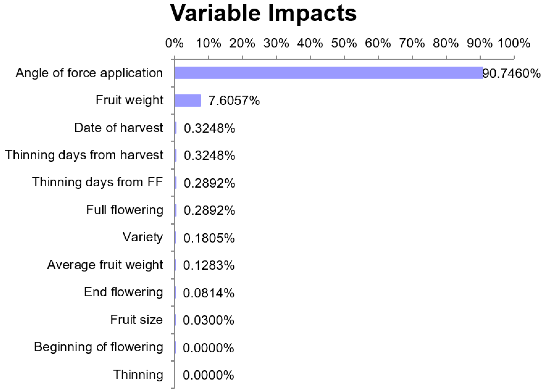Click the Thinning days from FF label
Viewport: 544px width, 392px height.
coord(97,182)
